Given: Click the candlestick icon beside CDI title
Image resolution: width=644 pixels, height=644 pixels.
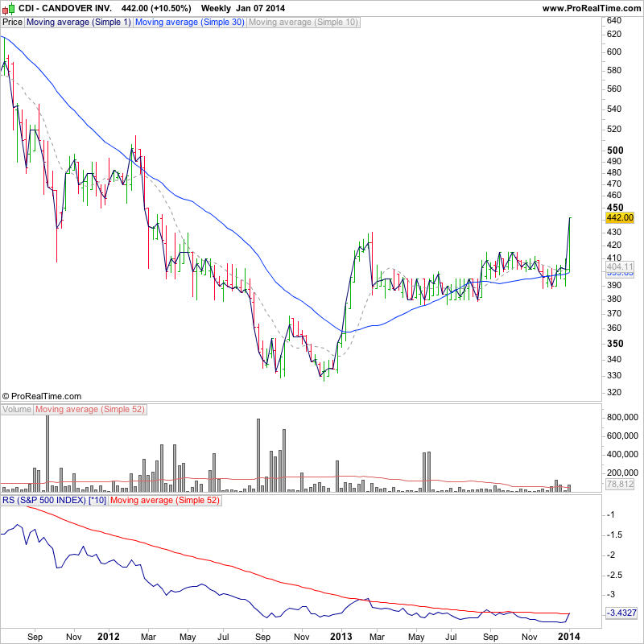Looking at the screenshot, I should click(x=8, y=8).
